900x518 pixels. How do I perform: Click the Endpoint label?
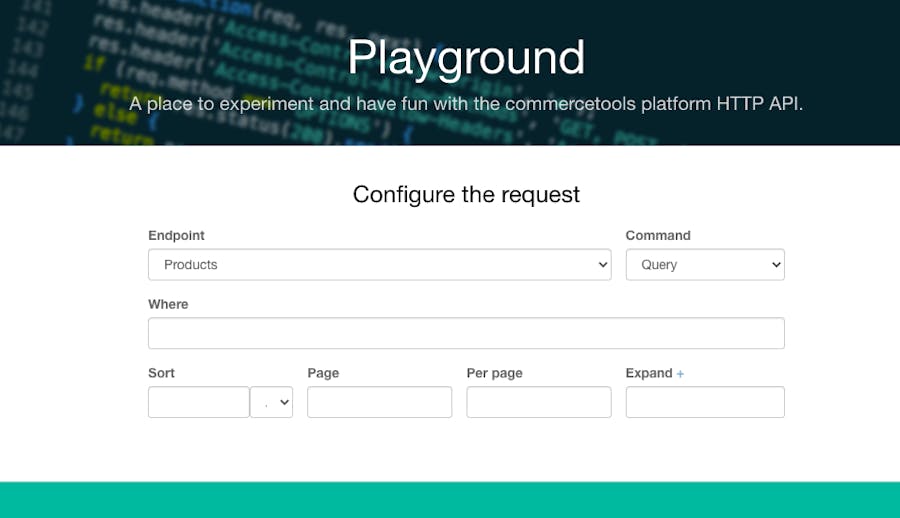tap(176, 235)
